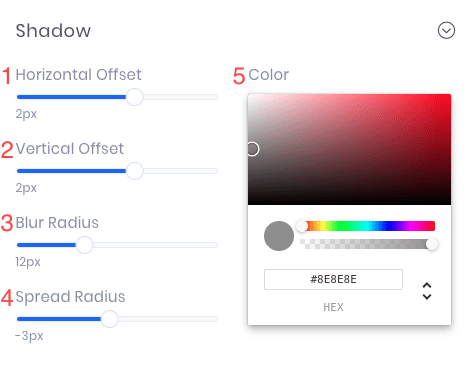This screenshot has width=467, height=375.
Task: Click the Blur Radius slider handle
Action: click(x=84, y=245)
